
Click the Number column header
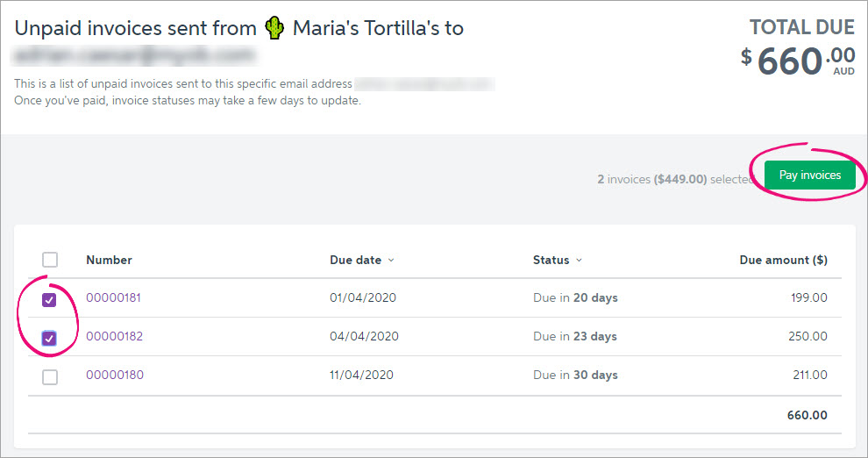109,260
